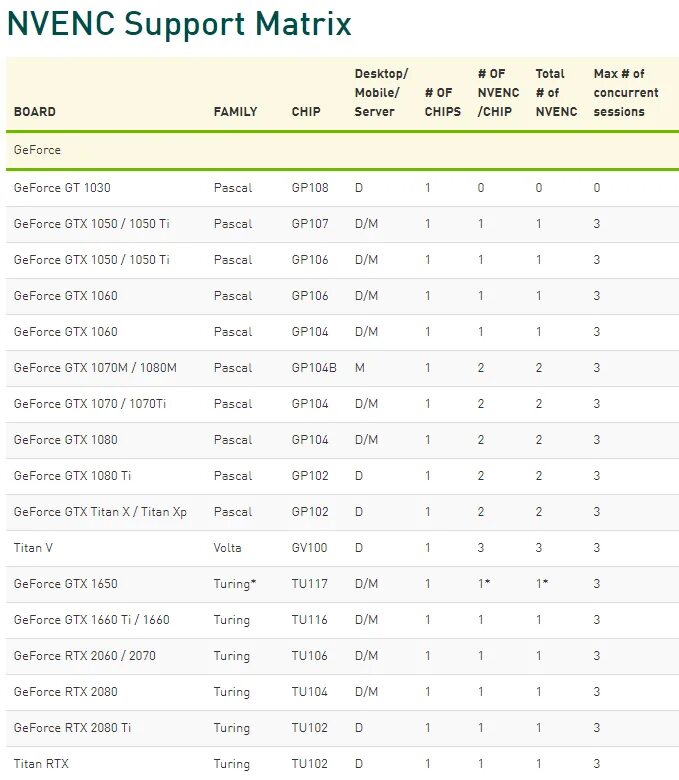Click the FAMILY column header
This screenshot has height=780, width=679.
pos(235,111)
